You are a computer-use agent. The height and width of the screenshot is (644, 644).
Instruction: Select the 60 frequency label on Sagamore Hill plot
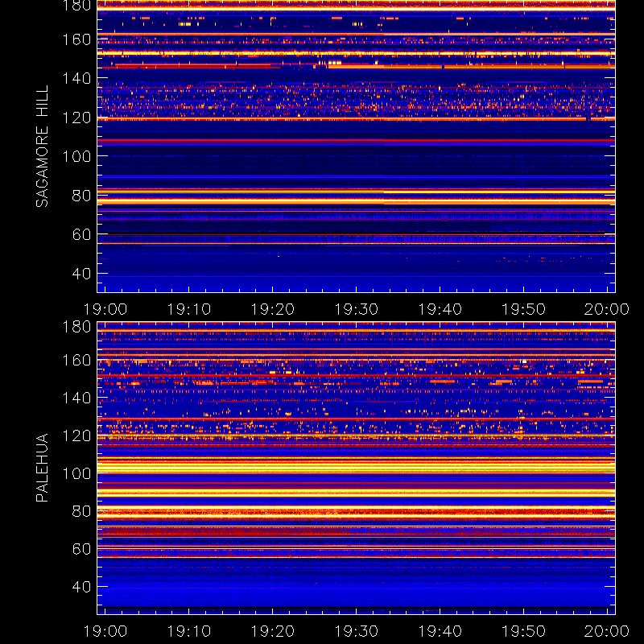(x=81, y=234)
